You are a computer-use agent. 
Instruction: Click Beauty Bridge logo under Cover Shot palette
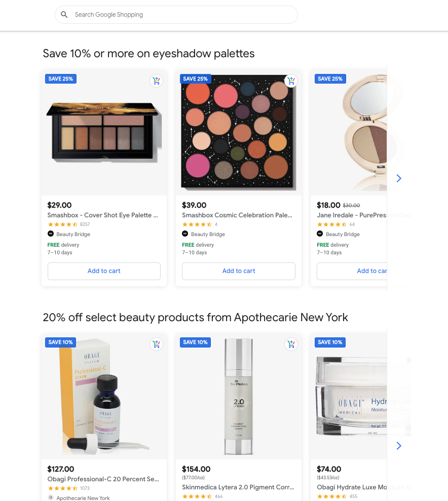(x=51, y=234)
